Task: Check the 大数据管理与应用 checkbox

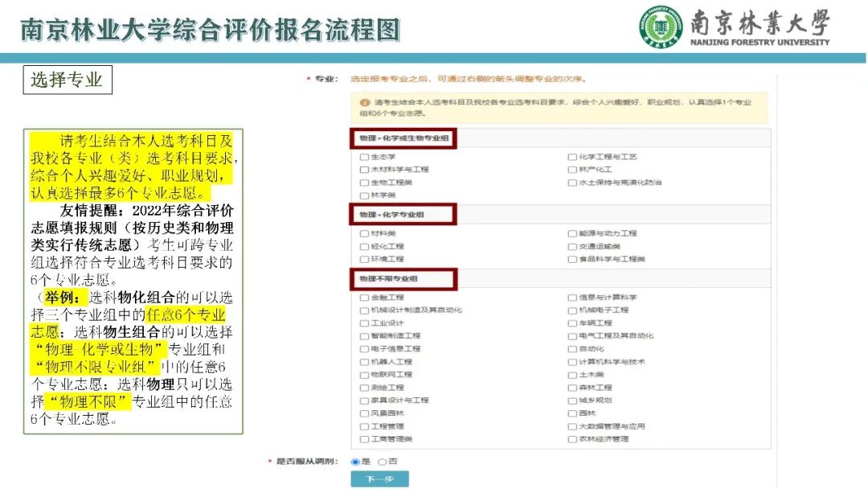Action: coord(572,426)
